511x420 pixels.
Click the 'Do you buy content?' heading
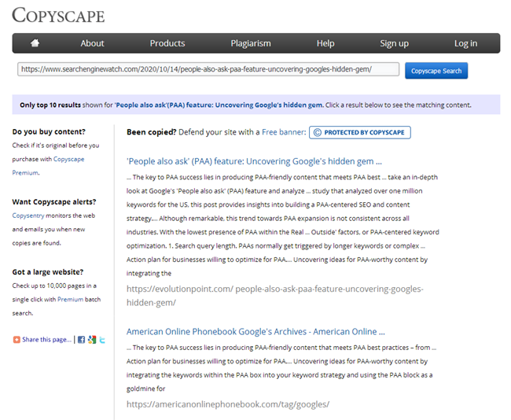pyautogui.click(x=49, y=131)
